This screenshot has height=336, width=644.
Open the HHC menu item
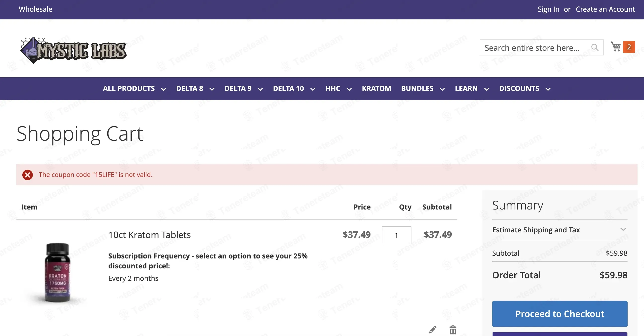pos(333,88)
